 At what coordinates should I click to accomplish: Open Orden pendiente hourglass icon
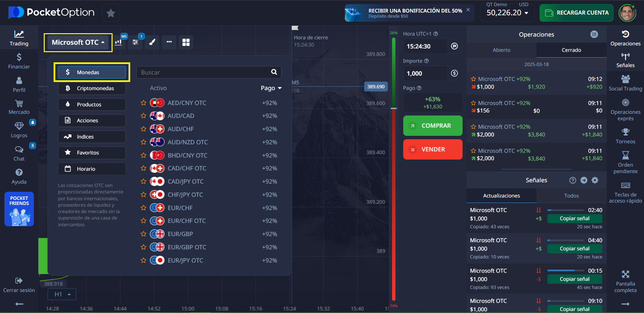625,155
